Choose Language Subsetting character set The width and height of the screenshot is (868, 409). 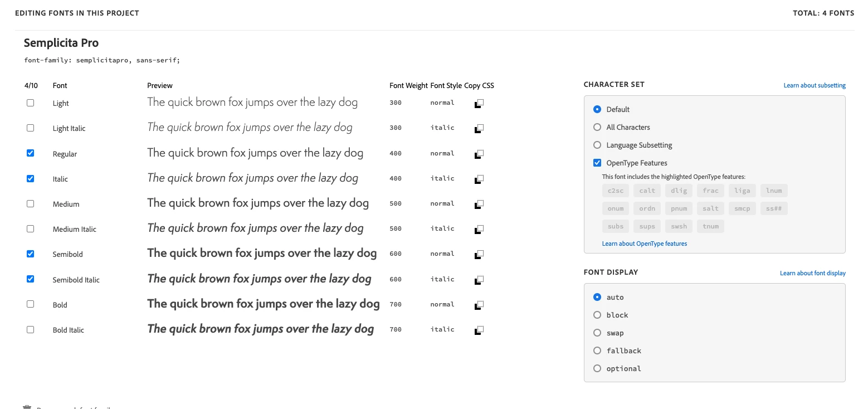(597, 145)
